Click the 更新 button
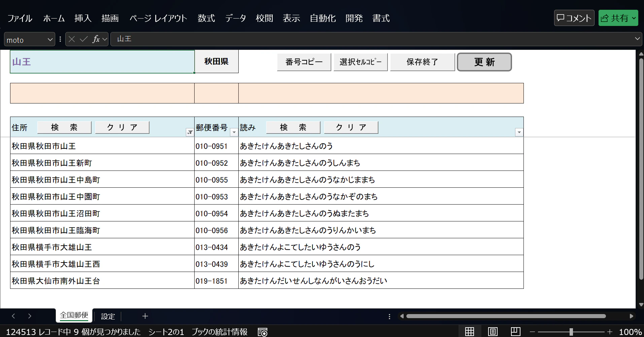Viewport: 644px width, 337px height. click(x=484, y=62)
